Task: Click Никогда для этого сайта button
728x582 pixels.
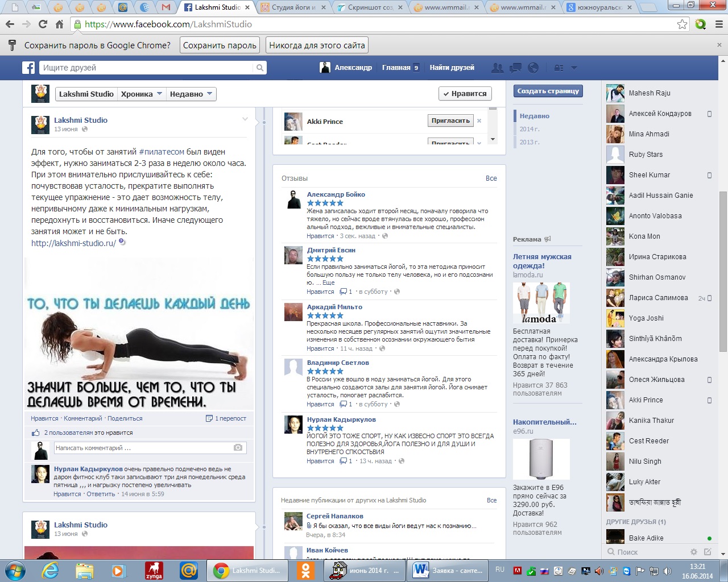Action: click(317, 45)
